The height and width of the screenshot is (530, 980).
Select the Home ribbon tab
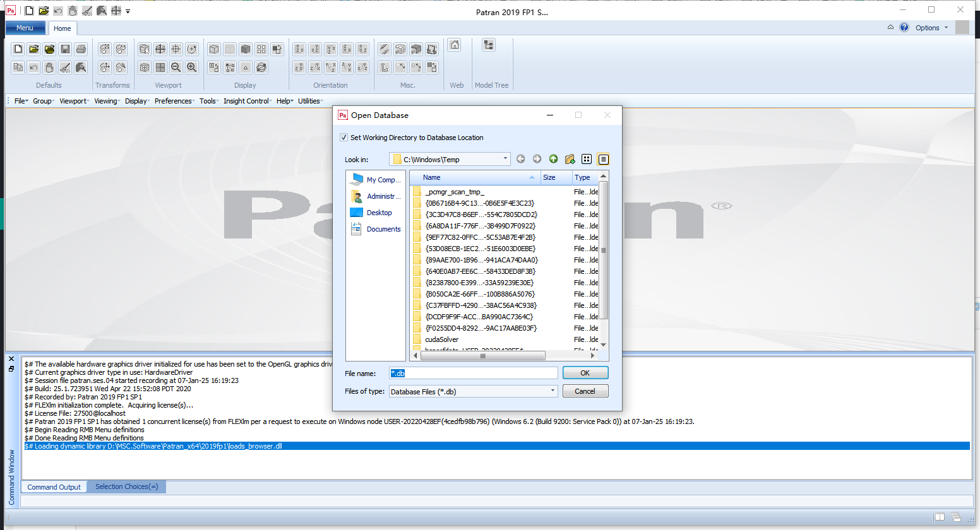coord(63,28)
